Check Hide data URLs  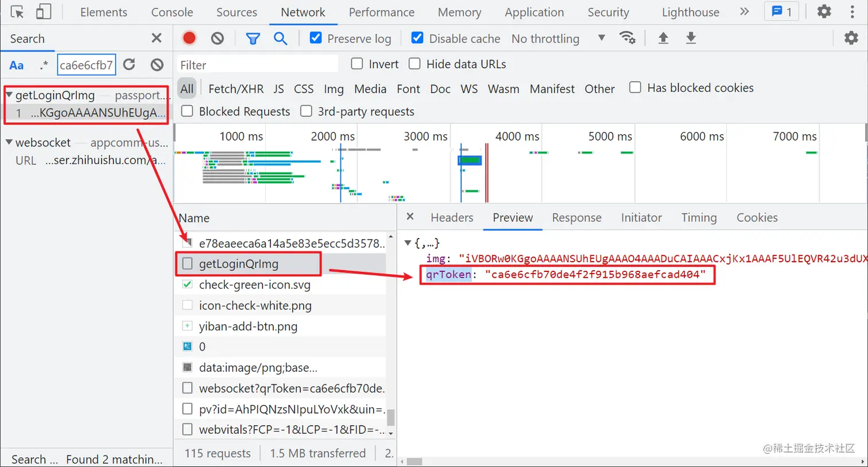(414, 64)
